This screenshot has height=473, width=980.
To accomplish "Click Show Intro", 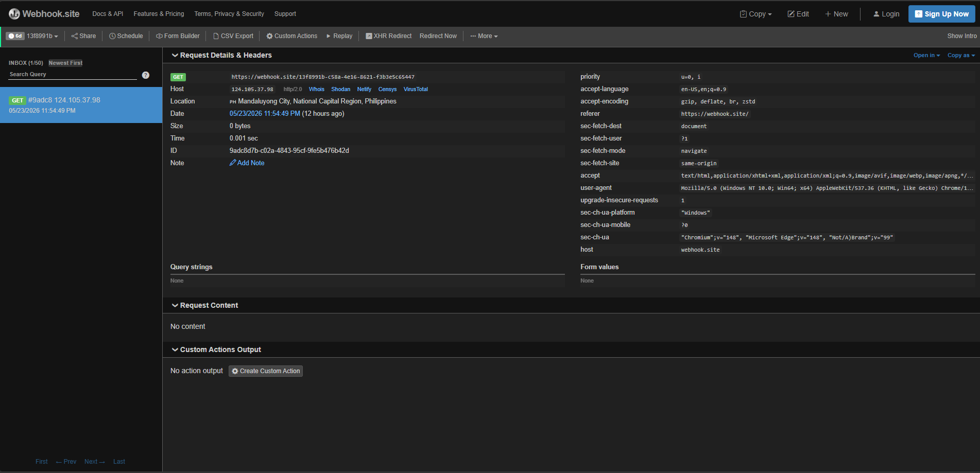I will tap(961, 36).
